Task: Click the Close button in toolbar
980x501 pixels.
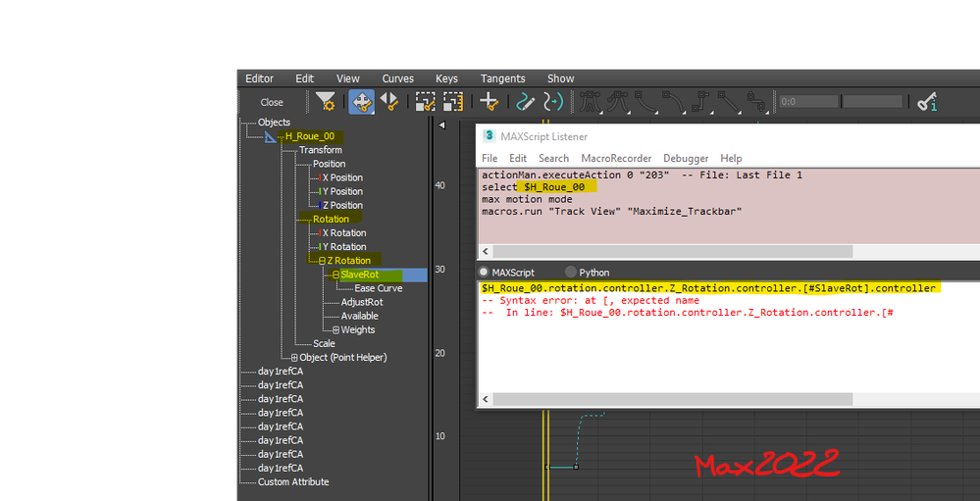Action: (272, 102)
